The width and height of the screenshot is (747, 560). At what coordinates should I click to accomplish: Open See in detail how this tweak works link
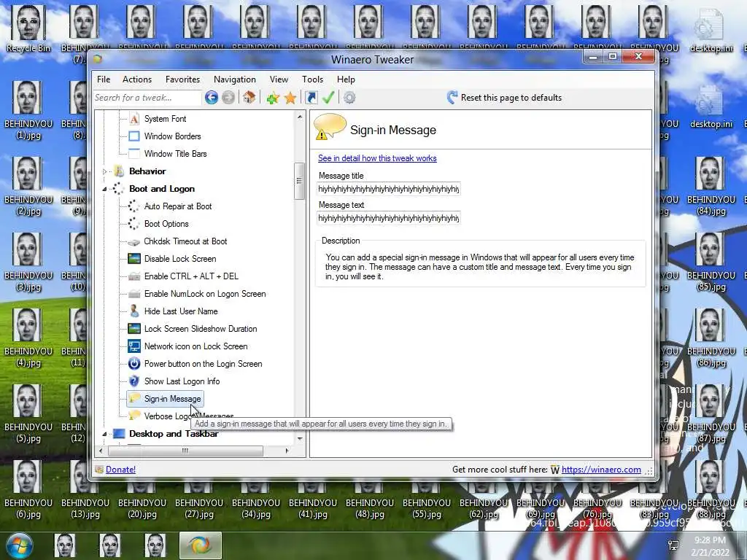point(377,158)
